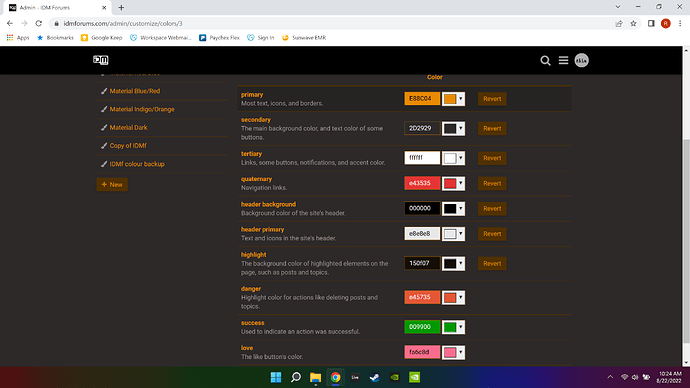This screenshot has height=388, width=690.
Task: Open header background color picker dropdown
Action: 453,209
